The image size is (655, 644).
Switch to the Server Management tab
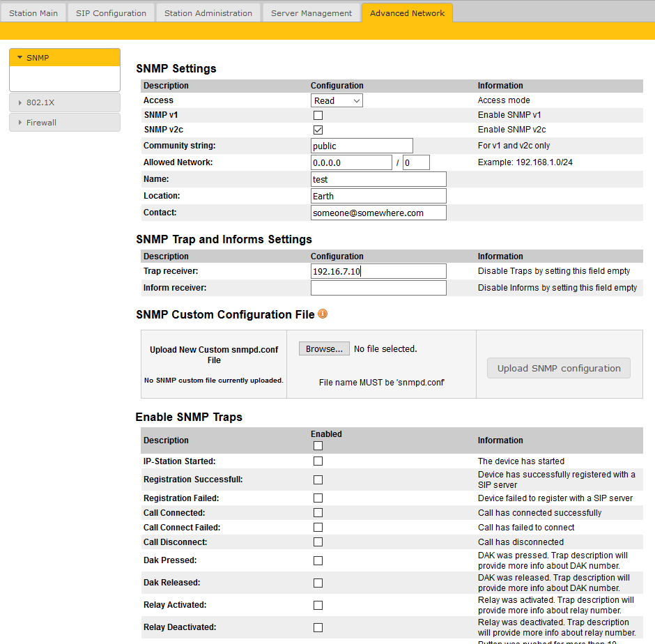pos(311,12)
